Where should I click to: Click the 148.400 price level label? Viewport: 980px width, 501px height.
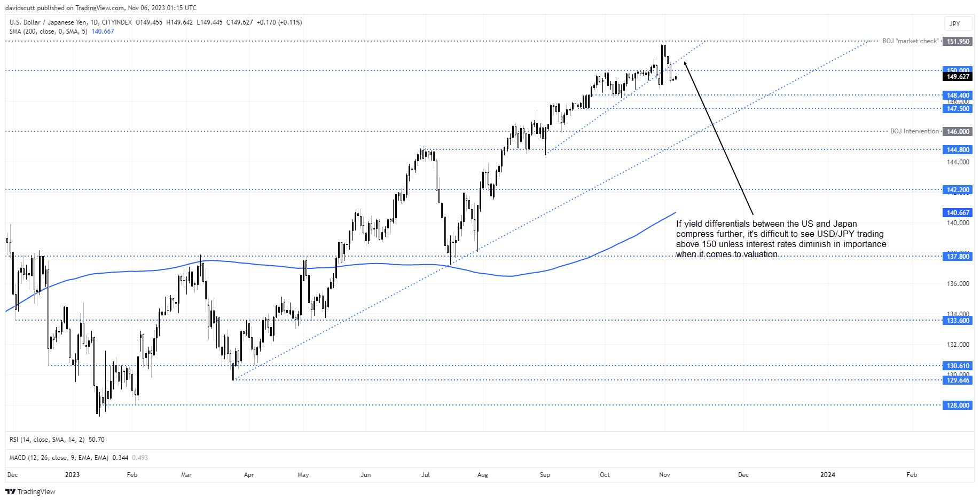coord(958,96)
